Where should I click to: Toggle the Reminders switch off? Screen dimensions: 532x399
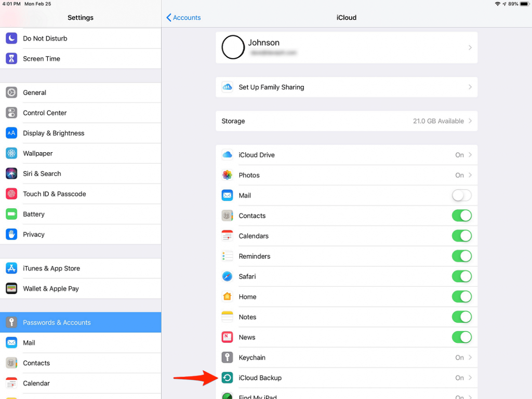point(461,256)
